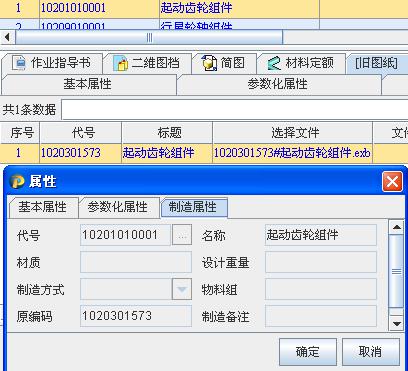Click the 设计重量 input field
The image size is (408, 371).
coord(321,262)
